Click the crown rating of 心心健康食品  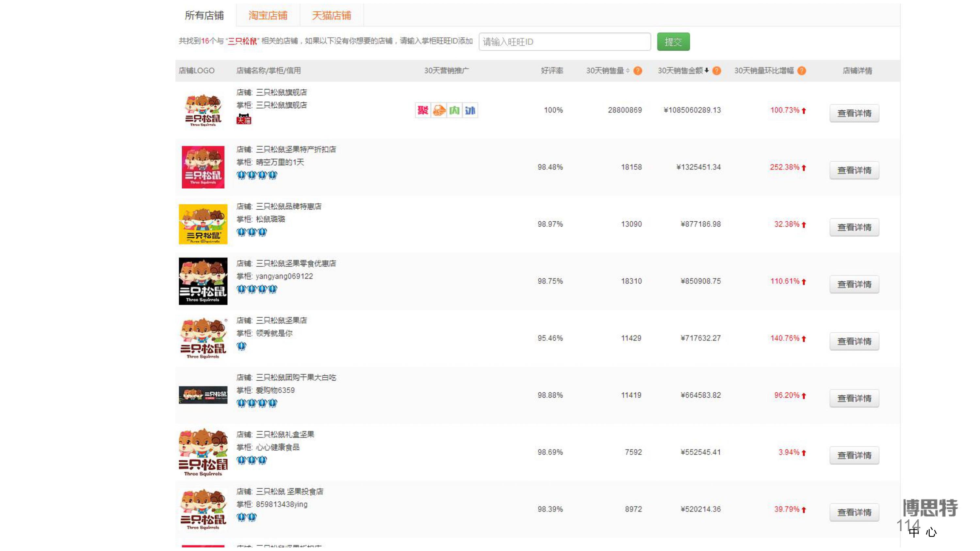tap(252, 460)
